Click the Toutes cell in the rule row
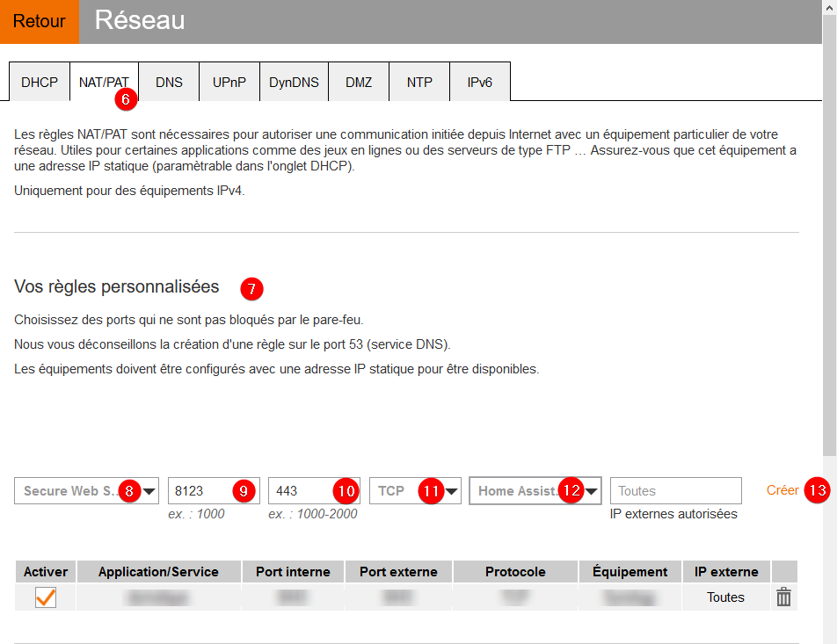The image size is (837, 644). click(x=726, y=597)
